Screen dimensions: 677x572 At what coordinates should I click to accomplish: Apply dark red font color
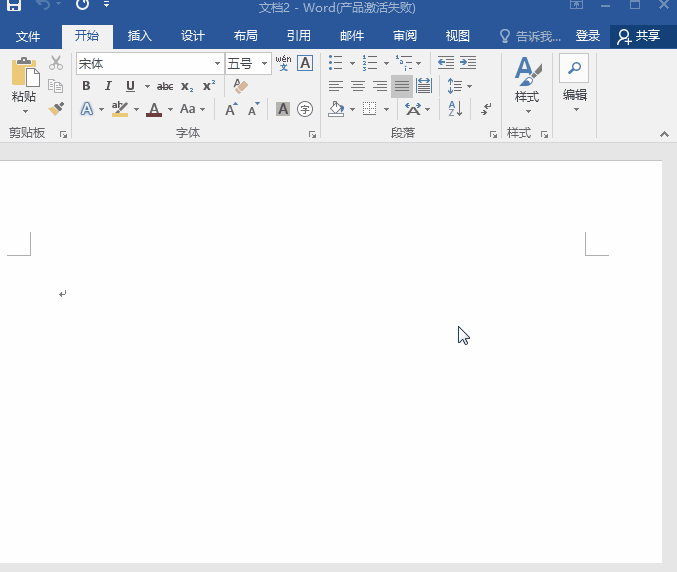click(x=154, y=109)
